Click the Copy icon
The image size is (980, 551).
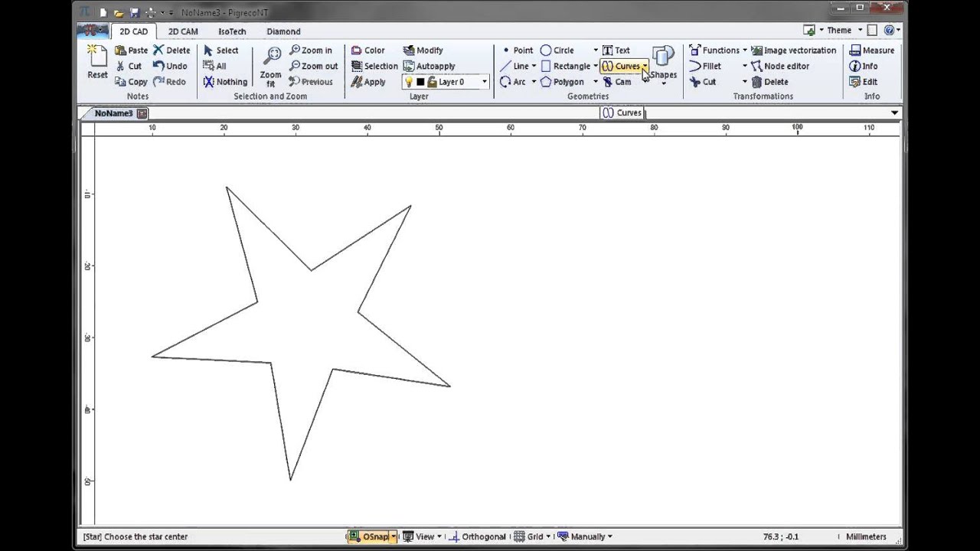120,82
